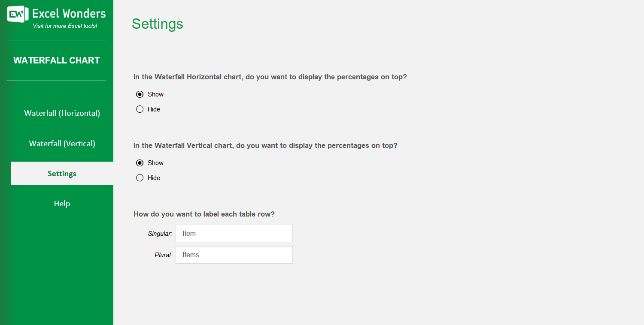Click the Settings page heading
644x325 pixels.
click(x=157, y=24)
